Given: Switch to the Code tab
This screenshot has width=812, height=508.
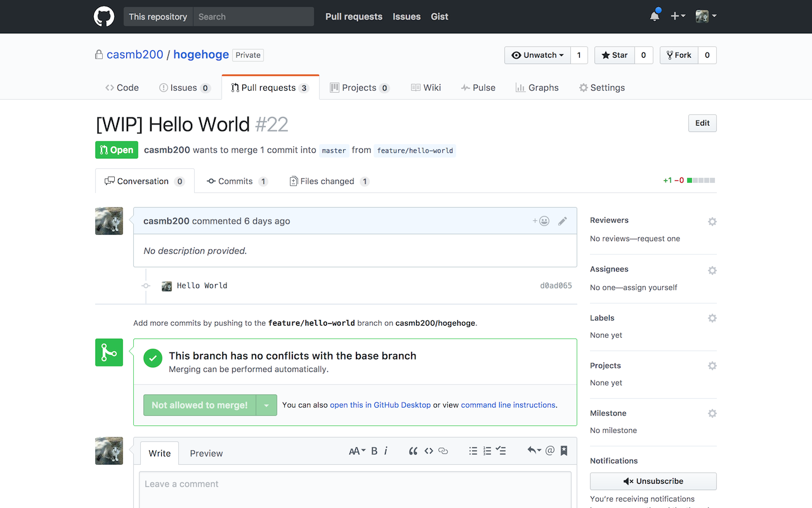Looking at the screenshot, I should 122,88.
